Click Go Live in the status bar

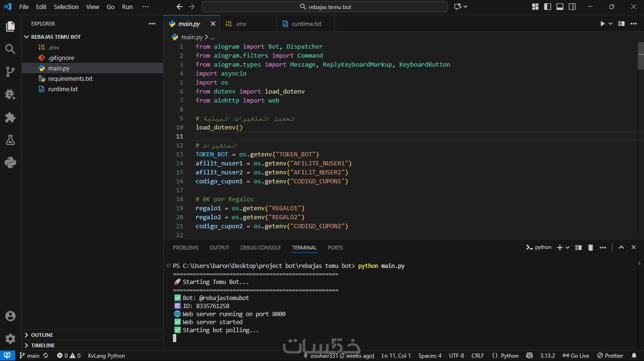point(576,355)
